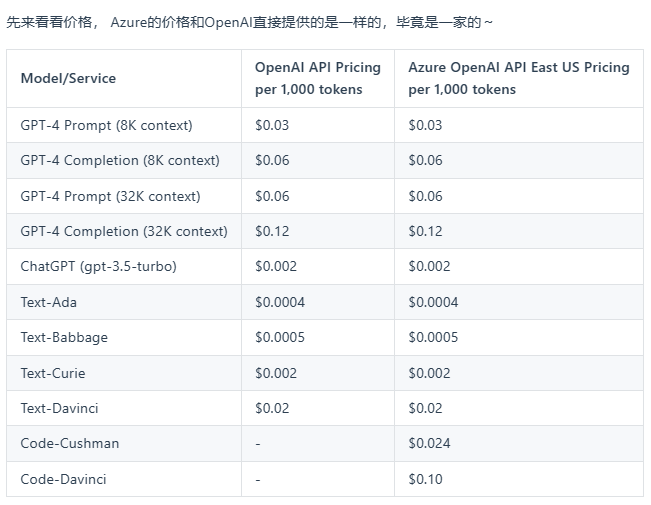The image size is (651, 505).
Task: Click the Azure $0.024 price for Code-Cushman
Action: [x=430, y=443]
